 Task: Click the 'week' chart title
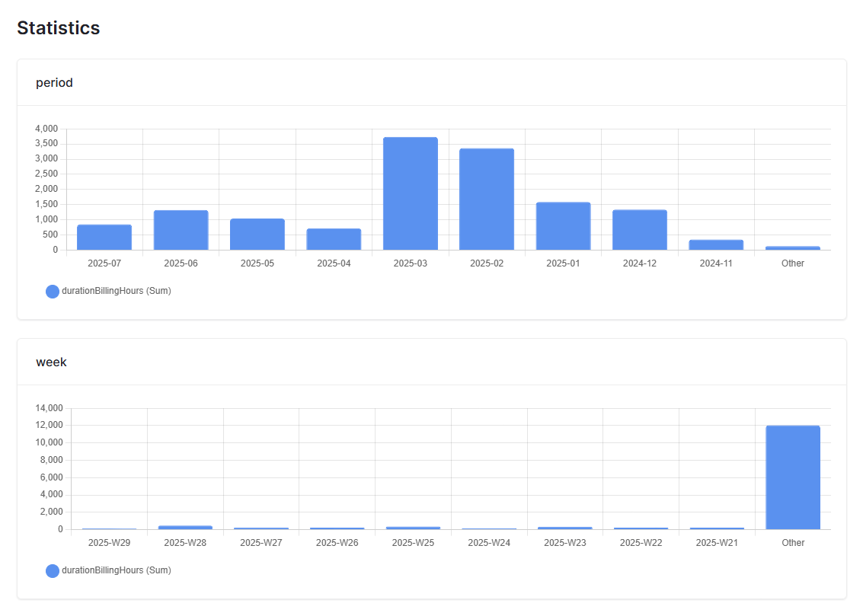[x=51, y=362]
